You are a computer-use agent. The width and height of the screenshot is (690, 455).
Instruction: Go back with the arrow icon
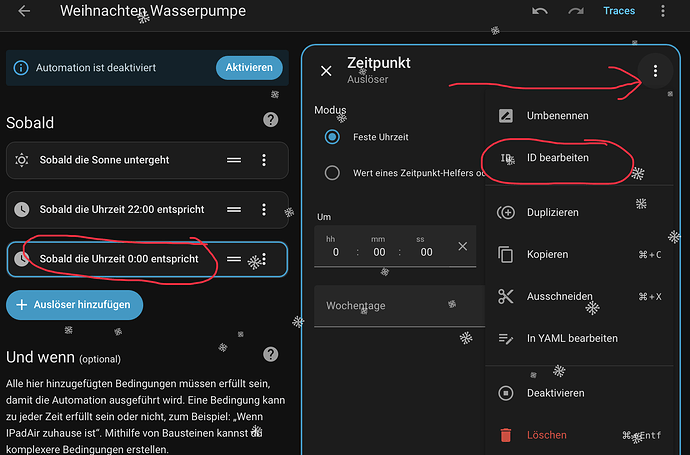(x=24, y=11)
